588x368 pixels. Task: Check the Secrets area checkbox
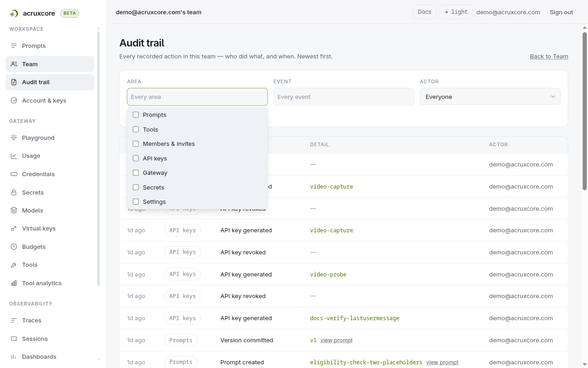(x=136, y=188)
